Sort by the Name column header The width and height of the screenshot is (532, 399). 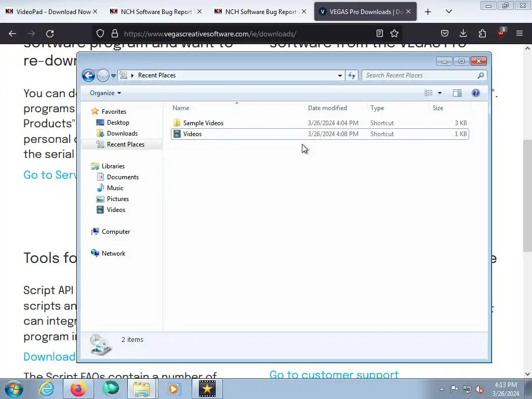pos(237,108)
